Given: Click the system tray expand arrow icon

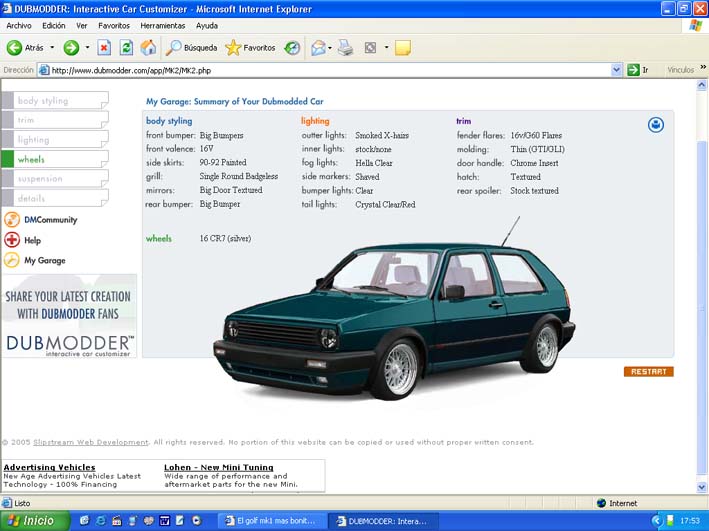Looking at the screenshot, I should [657, 521].
